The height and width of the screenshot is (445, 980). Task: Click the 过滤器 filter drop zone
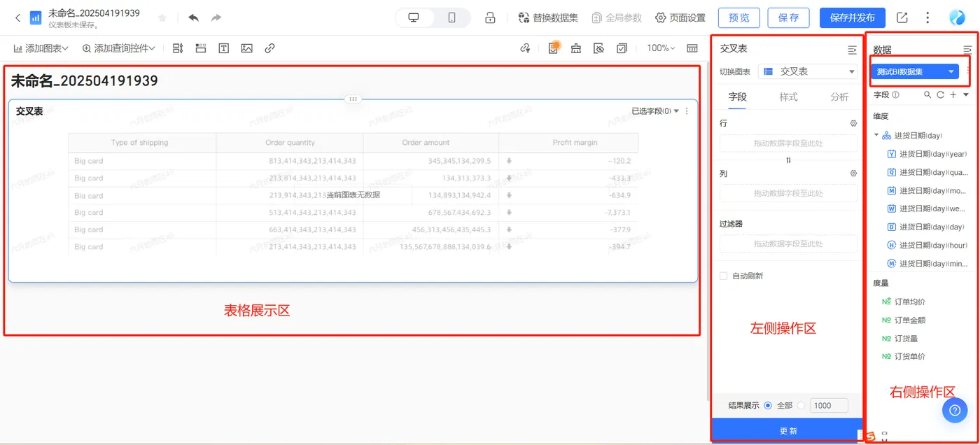(x=788, y=243)
